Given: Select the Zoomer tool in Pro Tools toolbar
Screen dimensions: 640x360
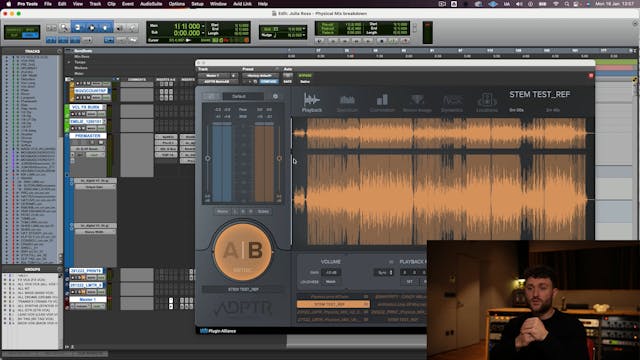Looking at the screenshot, I should click(64, 28).
